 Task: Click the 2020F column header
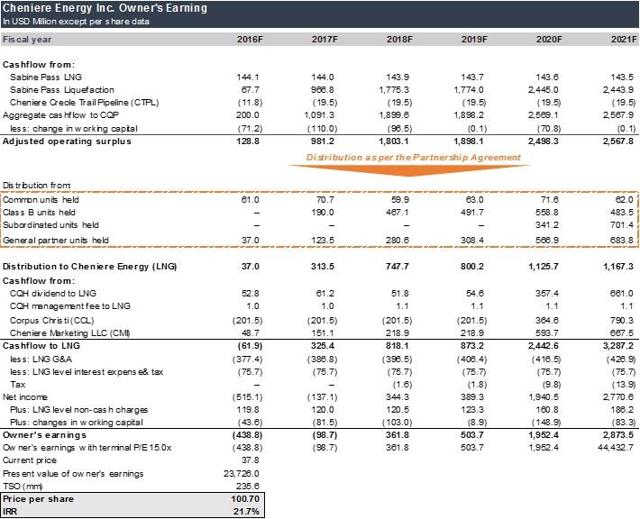pos(549,40)
